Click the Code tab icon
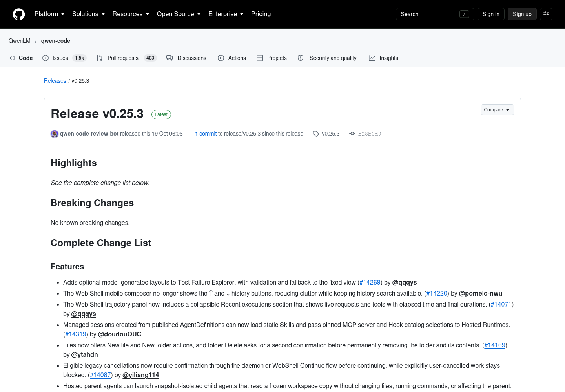 pyautogui.click(x=13, y=58)
